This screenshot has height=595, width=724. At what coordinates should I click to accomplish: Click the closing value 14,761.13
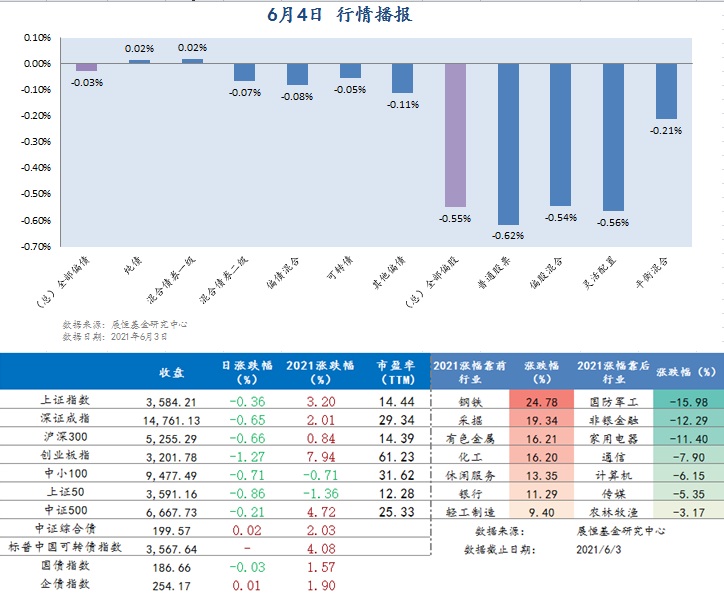[171, 421]
